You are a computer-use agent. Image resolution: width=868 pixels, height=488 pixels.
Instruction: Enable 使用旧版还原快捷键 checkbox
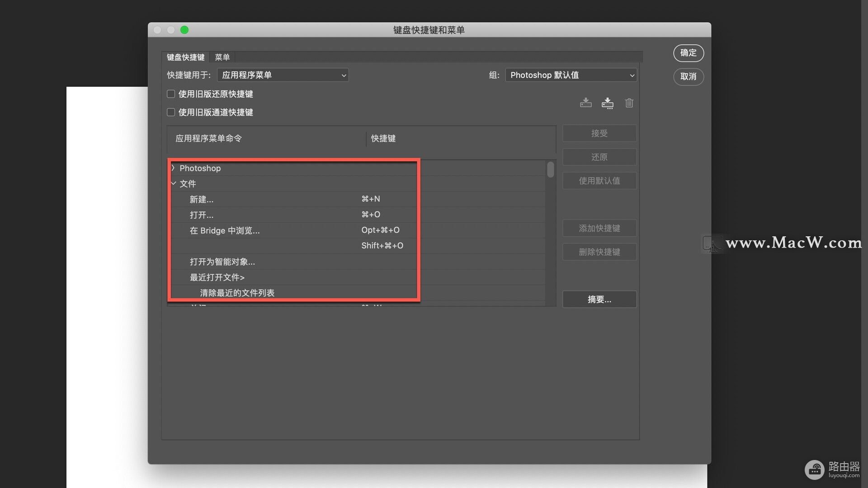click(171, 94)
